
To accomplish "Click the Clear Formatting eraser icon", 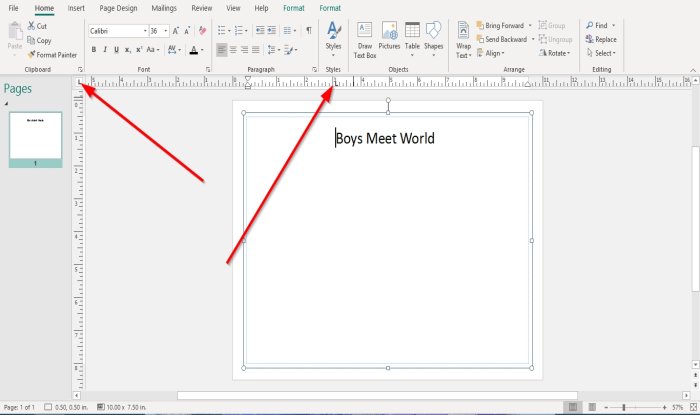I will pyautogui.click(x=203, y=31).
